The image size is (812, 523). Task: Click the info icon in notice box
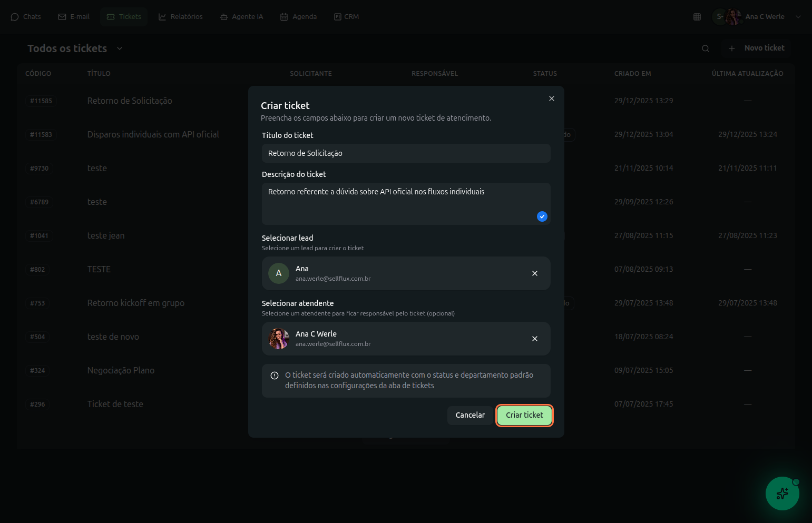[x=275, y=376]
